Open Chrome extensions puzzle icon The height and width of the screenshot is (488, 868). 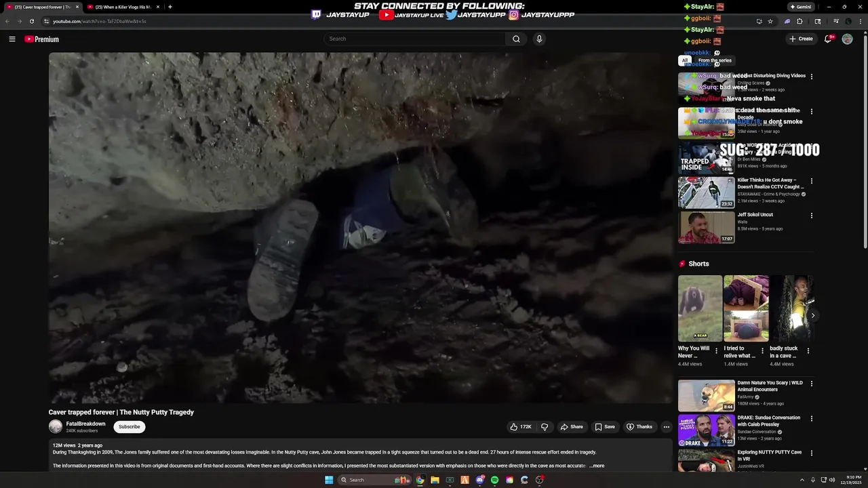coord(800,21)
